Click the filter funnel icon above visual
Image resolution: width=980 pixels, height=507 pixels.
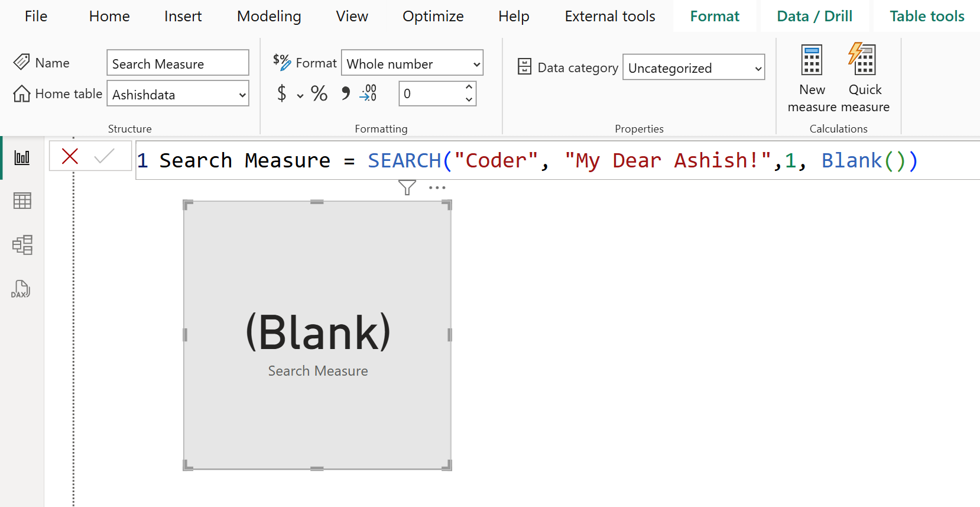(x=407, y=188)
